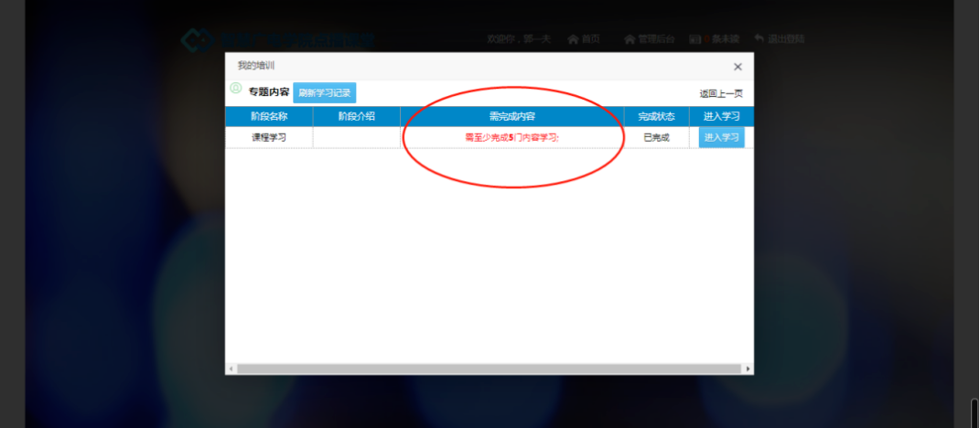Click the 阶段名称 column header
The height and width of the screenshot is (428, 980).
(x=269, y=116)
